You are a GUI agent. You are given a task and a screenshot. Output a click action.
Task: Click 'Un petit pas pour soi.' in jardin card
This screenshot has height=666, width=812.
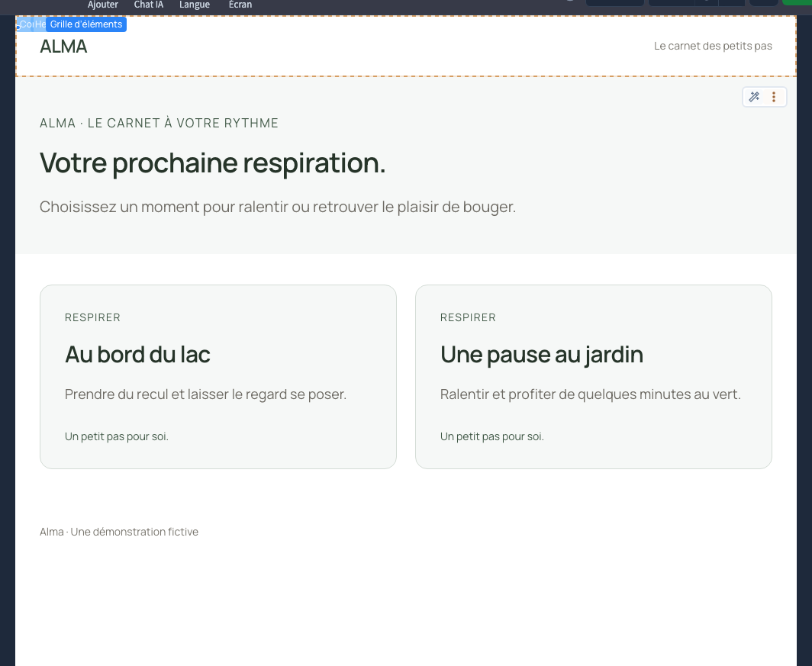tap(492, 437)
